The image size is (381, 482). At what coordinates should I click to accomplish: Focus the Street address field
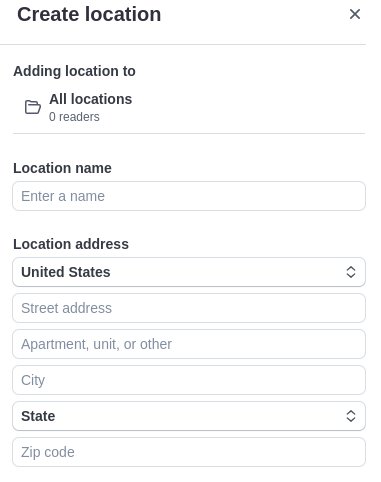189,308
